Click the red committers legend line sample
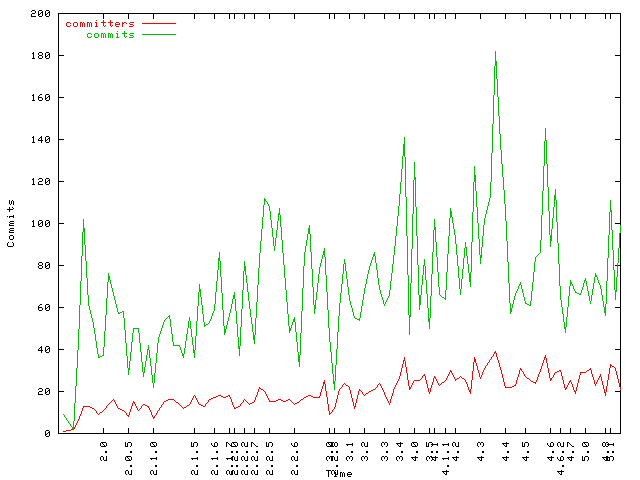Viewport: 640px width, 480px height. pyautogui.click(x=158, y=23)
